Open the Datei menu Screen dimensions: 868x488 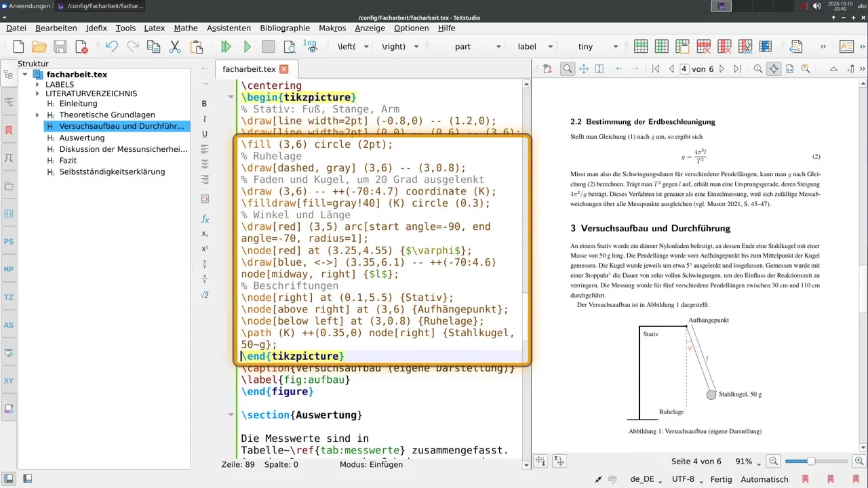click(x=16, y=28)
